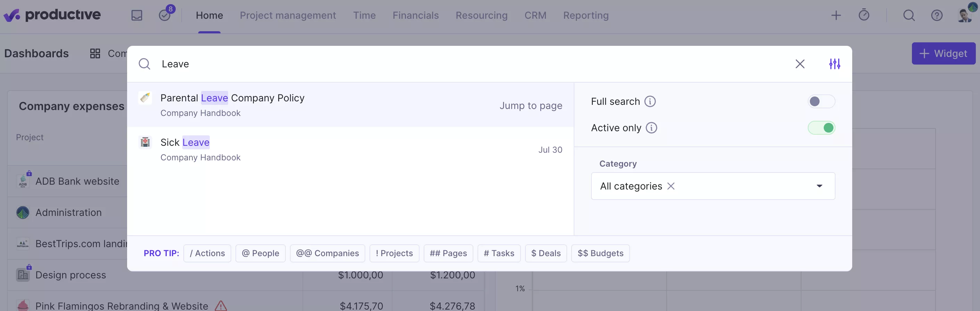Viewport: 980px width, 311px height.
Task: Select the $ Deals pro tip chip
Action: tap(546, 253)
